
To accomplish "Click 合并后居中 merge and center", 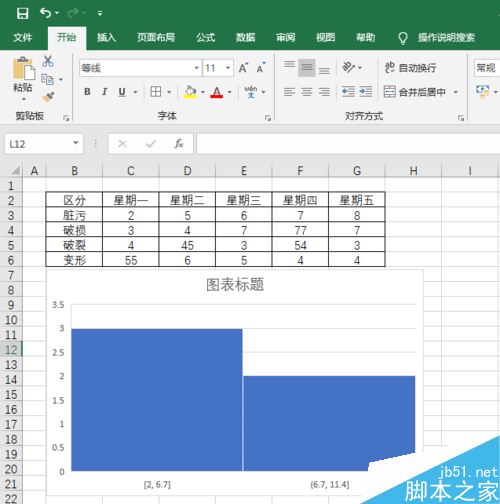I will (x=415, y=92).
